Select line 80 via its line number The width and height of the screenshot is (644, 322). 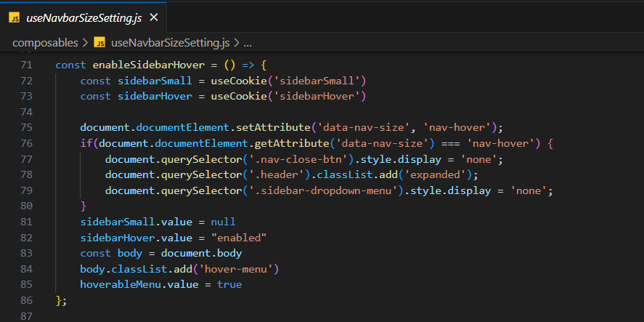(x=27, y=206)
